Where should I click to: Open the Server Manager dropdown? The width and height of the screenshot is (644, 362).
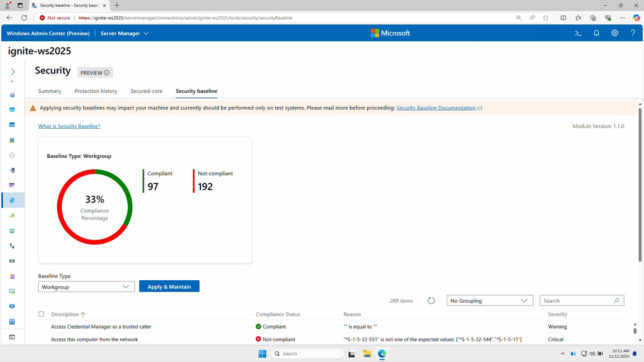pyautogui.click(x=124, y=33)
